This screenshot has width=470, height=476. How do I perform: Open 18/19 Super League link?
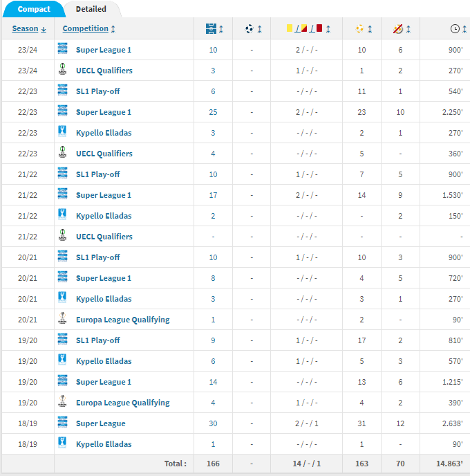point(101,423)
